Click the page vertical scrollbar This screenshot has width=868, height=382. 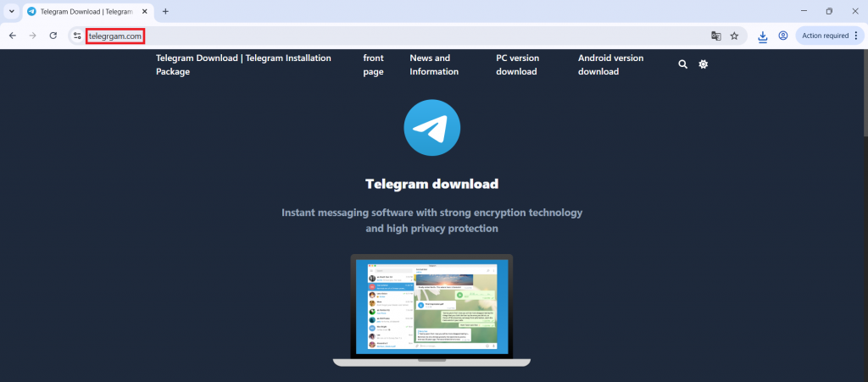pyautogui.click(x=865, y=92)
